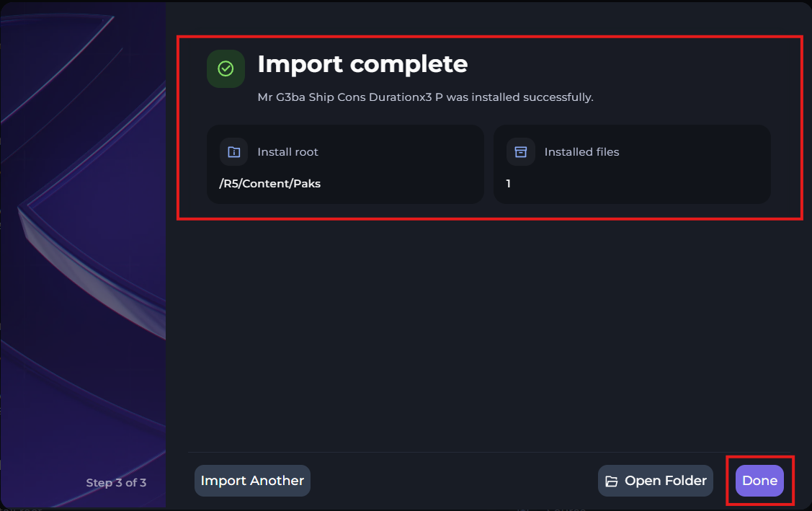Screen dimensions: 812x511
Task: Click the Import Another button
Action: (252, 481)
